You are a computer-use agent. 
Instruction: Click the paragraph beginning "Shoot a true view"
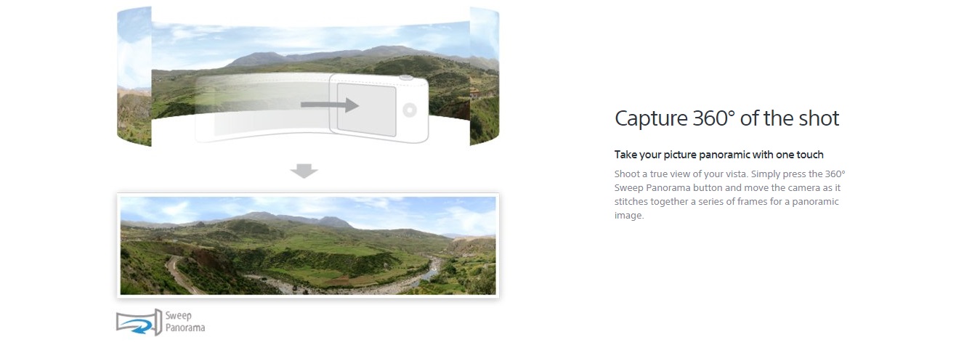click(730, 195)
